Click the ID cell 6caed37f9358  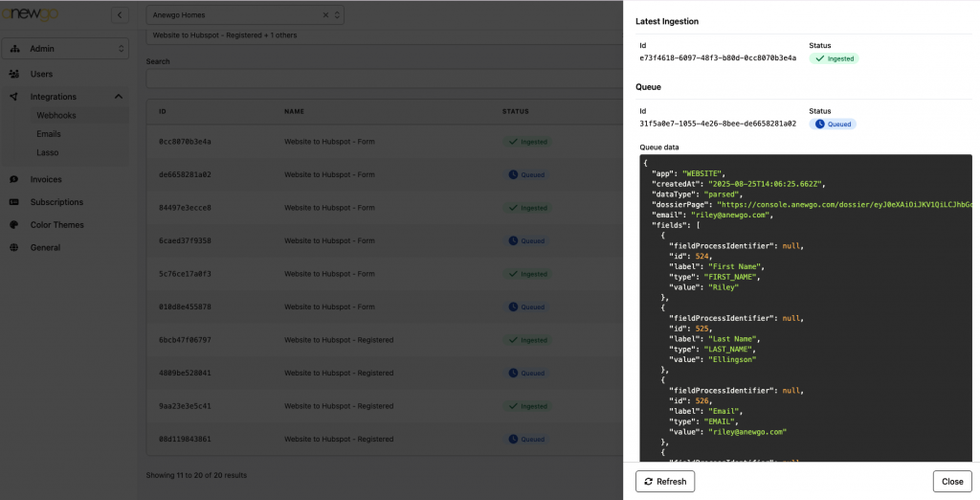point(185,241)
